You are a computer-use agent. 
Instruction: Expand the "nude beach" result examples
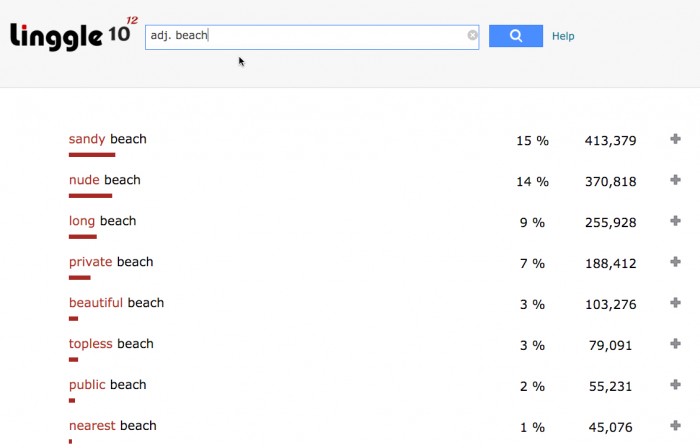676,180
